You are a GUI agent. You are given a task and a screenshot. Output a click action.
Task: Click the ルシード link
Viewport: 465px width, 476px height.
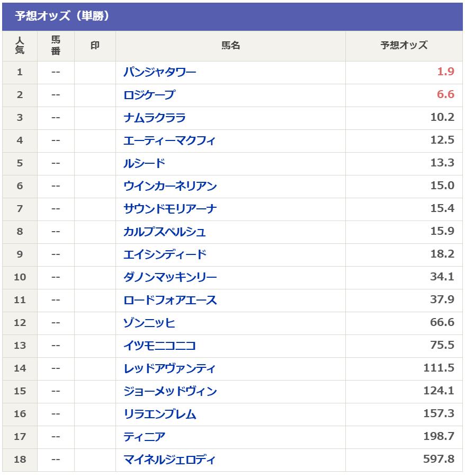(x=145, y=163)
